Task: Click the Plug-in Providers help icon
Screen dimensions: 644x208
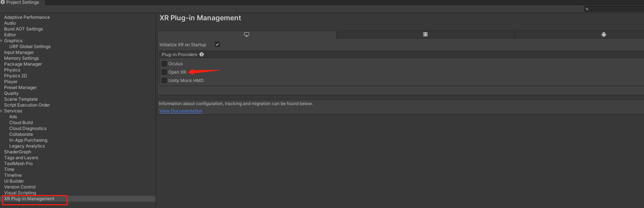Action: click(x=201, y=55)
